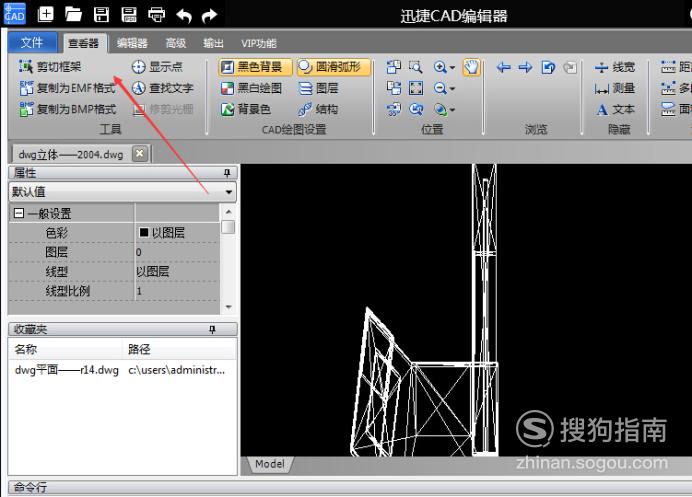692x497 pixels.
Task: Toggle 文本 text visibility
Action: 615,109
